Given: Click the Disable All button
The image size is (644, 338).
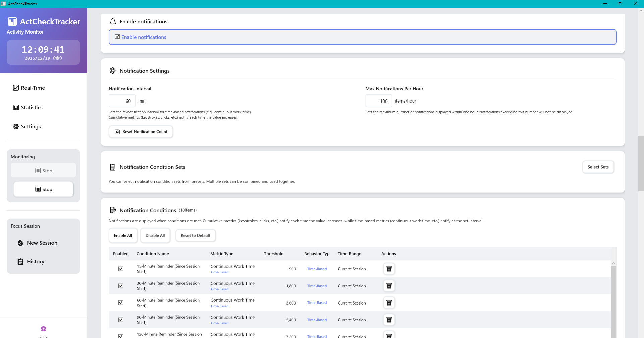Looking at the screenshot, I should click(x=155, y=236).
